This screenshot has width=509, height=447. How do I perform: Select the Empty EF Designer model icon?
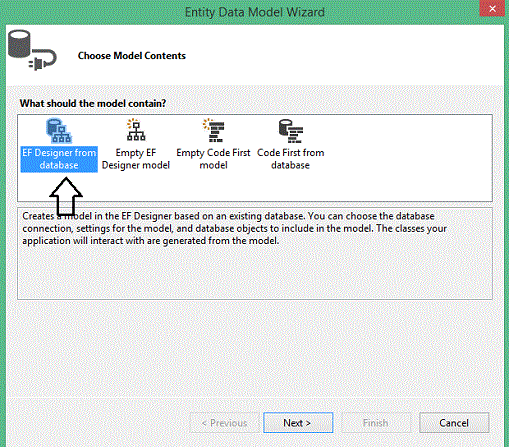136,130
